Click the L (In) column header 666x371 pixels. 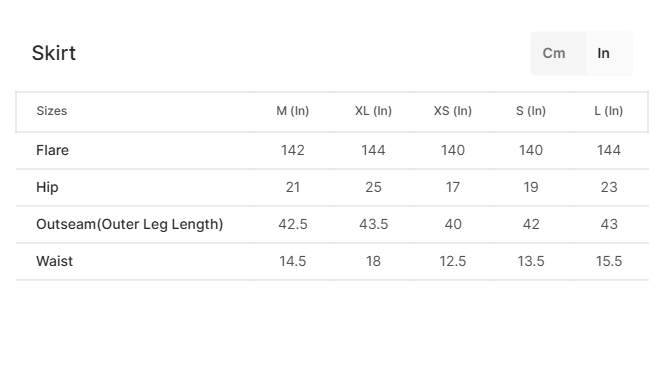tap(609, 111)
